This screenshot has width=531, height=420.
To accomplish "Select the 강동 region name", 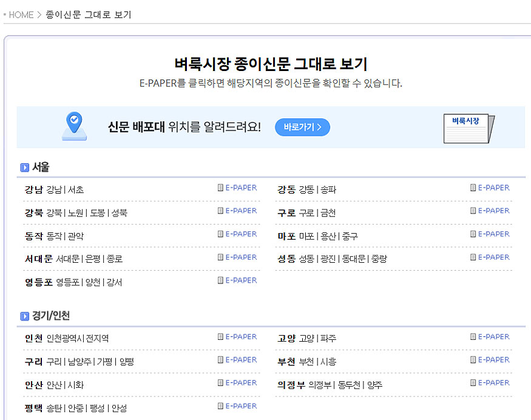I will point(286,190).
